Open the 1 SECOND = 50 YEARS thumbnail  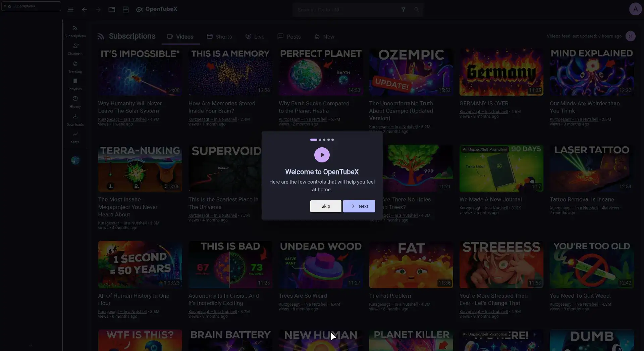pos(140,264)
